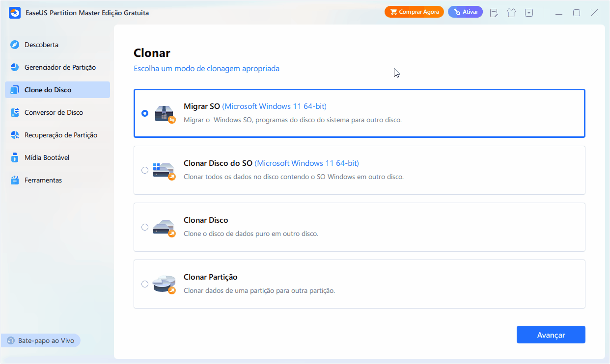This screenshot has width=610, height=364.
Task: Open Clone do Disco in sidebar
Action: pos(57,90)
